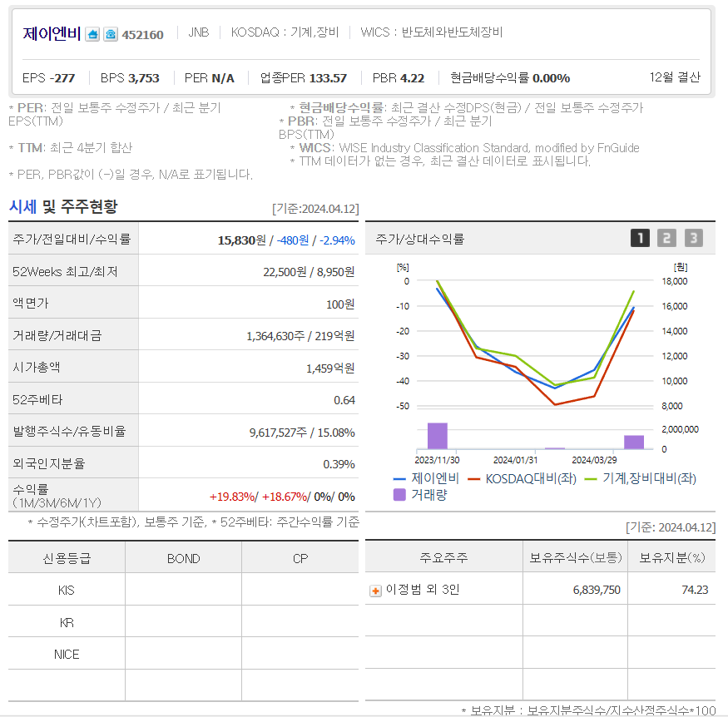Click 6,839,750 shares held value
Image resolution: width=728 pixels, height=717 pixels.
coord(597,590)
